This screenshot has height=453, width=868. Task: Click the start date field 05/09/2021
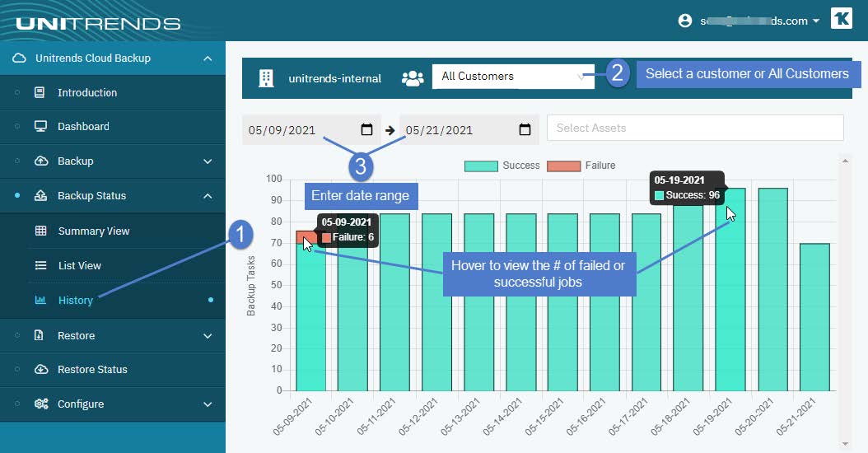[311, 129]
